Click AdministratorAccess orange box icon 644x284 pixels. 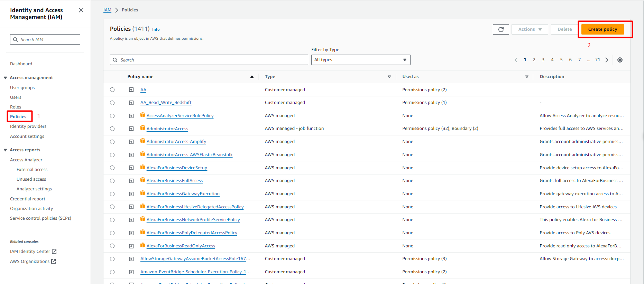coord(142,128)
